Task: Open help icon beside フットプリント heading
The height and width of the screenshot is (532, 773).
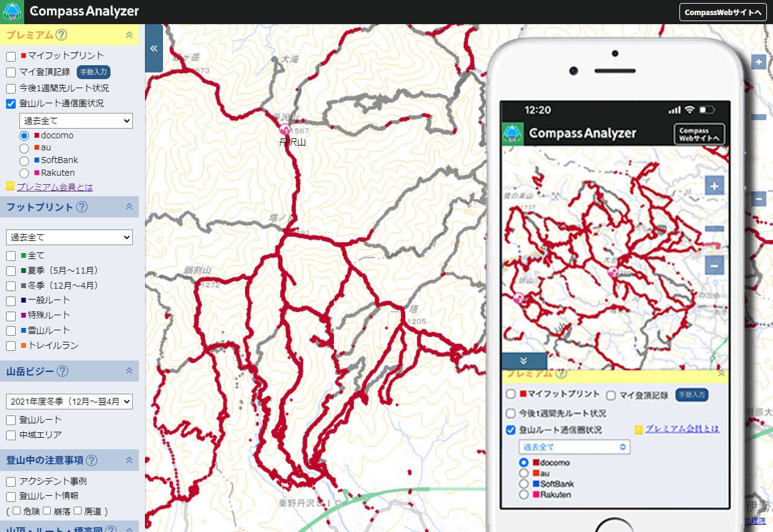Action: pyautogui.click(x=82, y=207)
